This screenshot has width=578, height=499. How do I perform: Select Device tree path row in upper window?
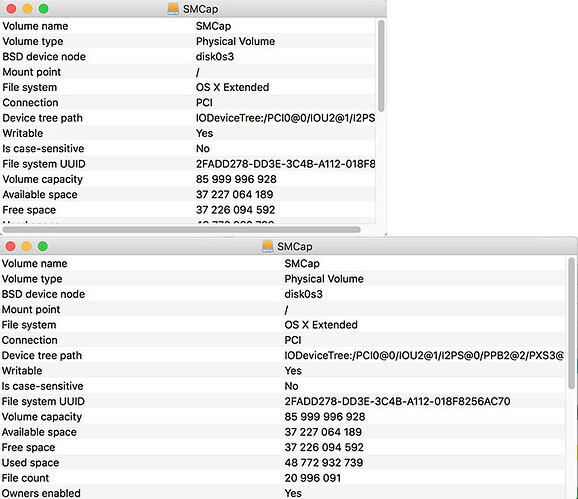188,118
